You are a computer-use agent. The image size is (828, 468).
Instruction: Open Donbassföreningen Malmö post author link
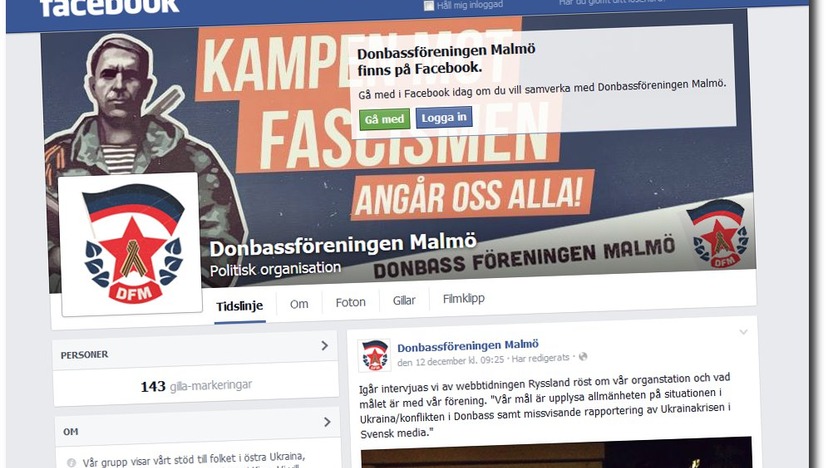click(468, 345)
